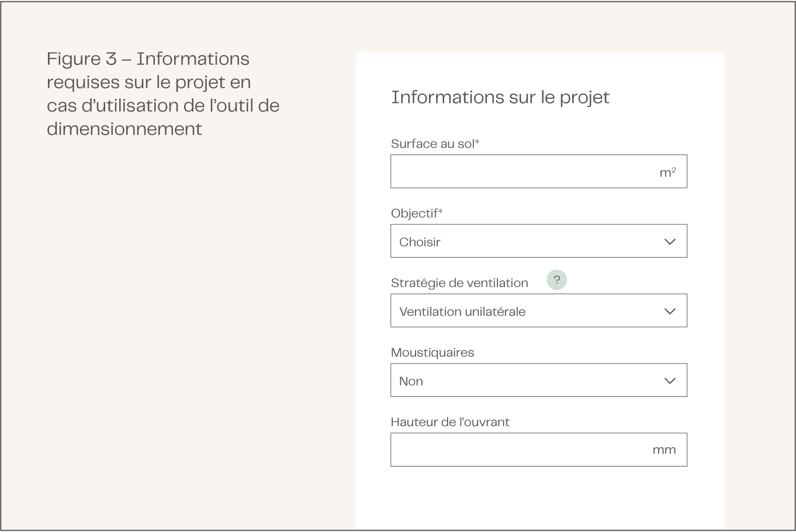Click the Hauteur de l'ouvrant label
796x532 pixels.
pos(450,422)
